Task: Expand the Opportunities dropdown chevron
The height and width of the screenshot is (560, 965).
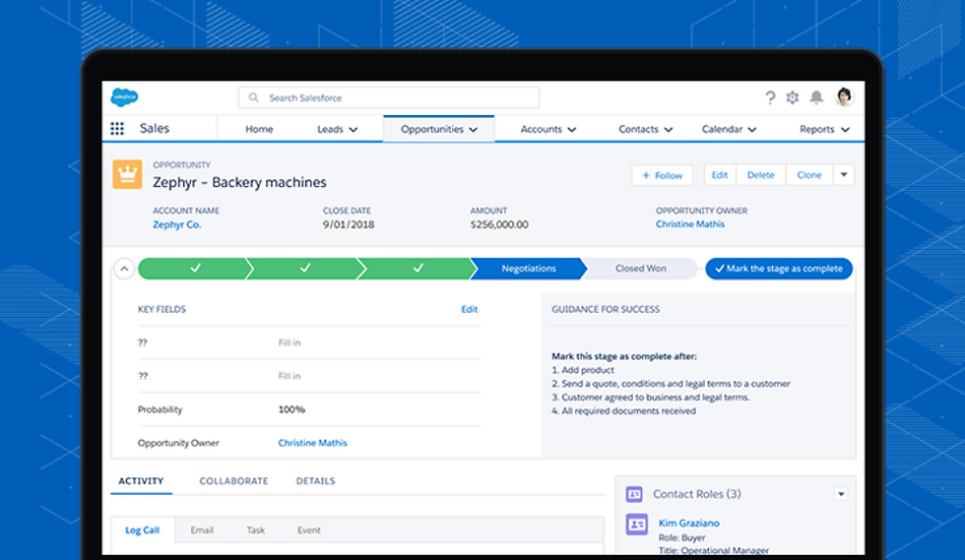Action: [474, 130]
